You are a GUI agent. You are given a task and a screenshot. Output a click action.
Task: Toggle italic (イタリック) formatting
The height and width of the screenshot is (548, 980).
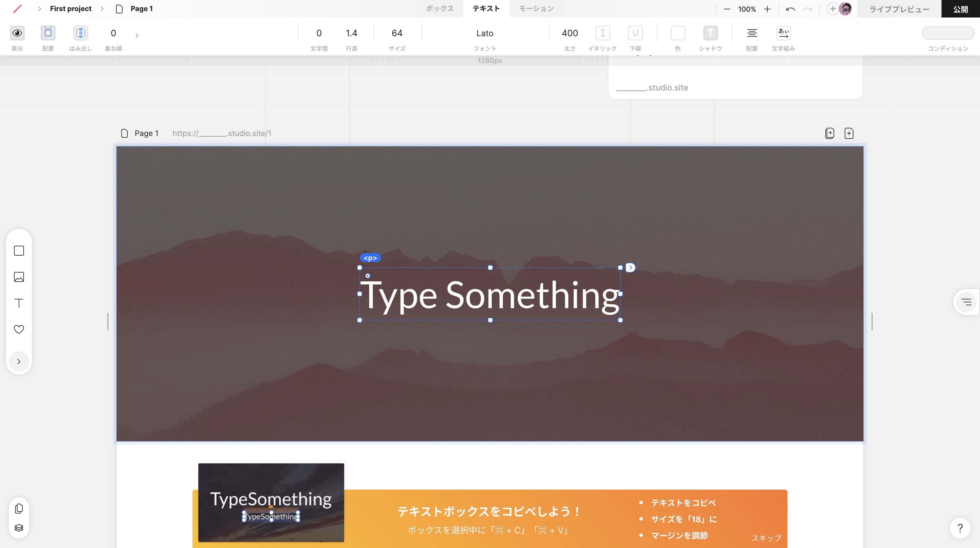tap(602, 33)
